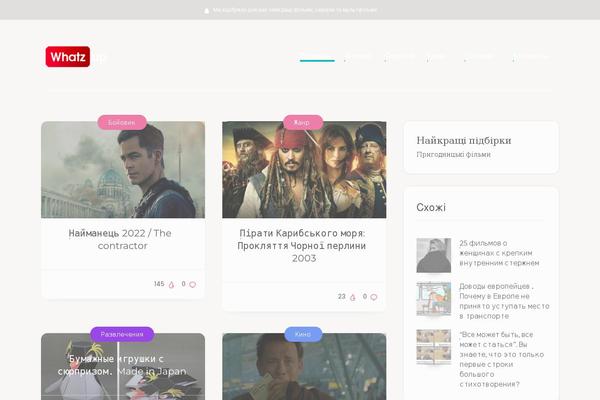Image resolution: width=600 pixels, height=400 pixels.
Task: Click the like icon next to 145
Action: tap(171, 284)
